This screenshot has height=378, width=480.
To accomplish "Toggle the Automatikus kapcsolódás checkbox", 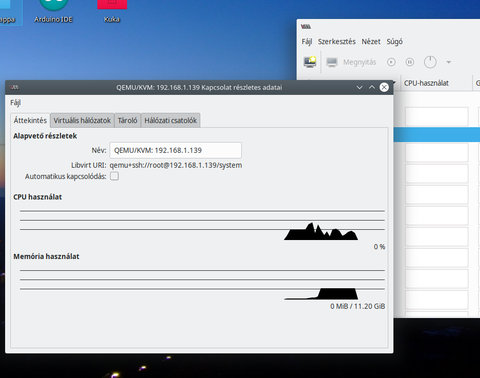I will click(114, 176).
